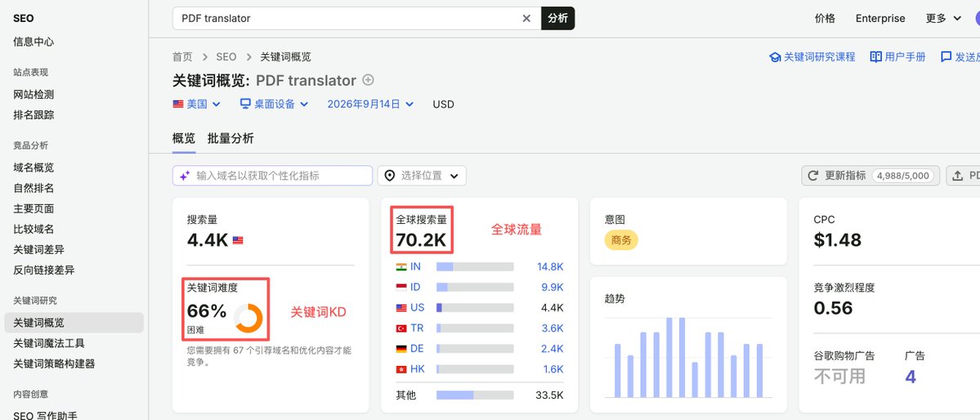The height and width of the screenshot is (420, 980).
Task: Open 网站检测 in sidebar
Action: pos(34,94)
